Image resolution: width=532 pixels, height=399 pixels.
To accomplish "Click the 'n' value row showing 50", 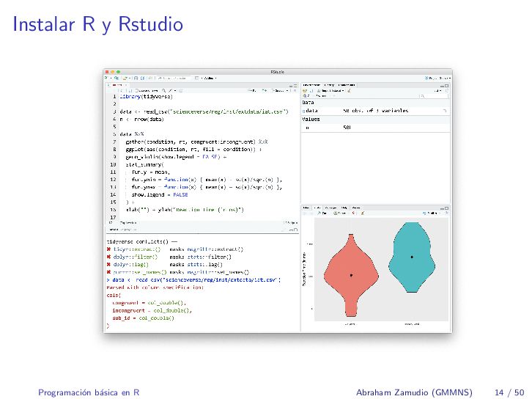I will pos(376,128).
